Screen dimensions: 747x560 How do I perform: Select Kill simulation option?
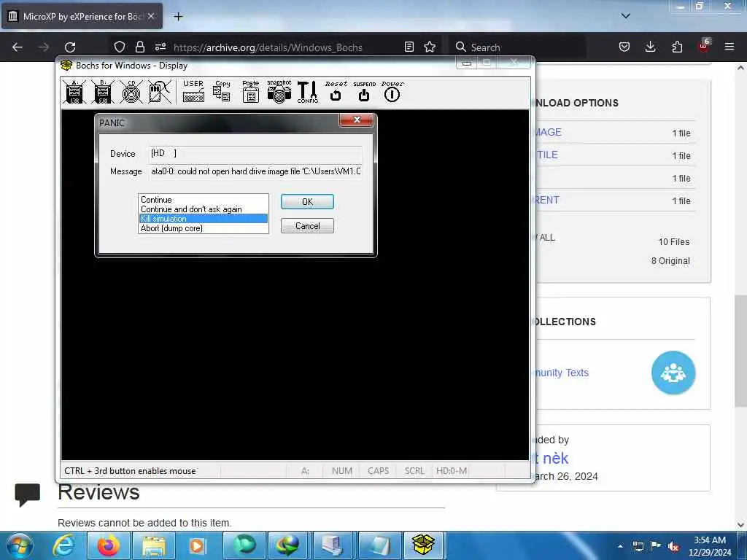[x=204, y=219]
